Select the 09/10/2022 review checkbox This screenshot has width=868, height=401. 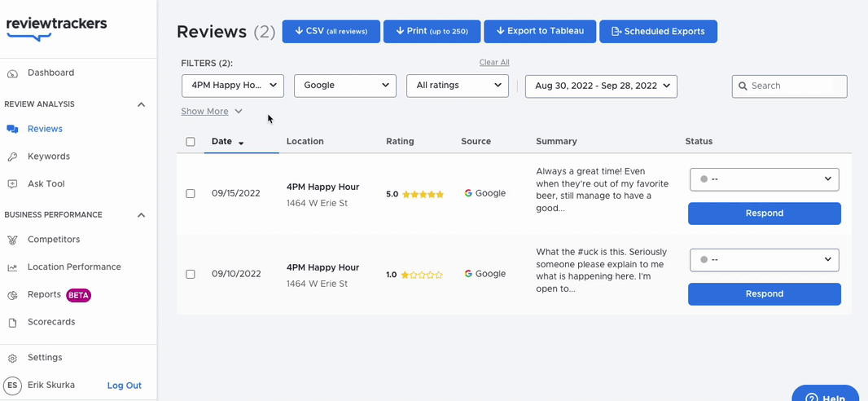191,274
